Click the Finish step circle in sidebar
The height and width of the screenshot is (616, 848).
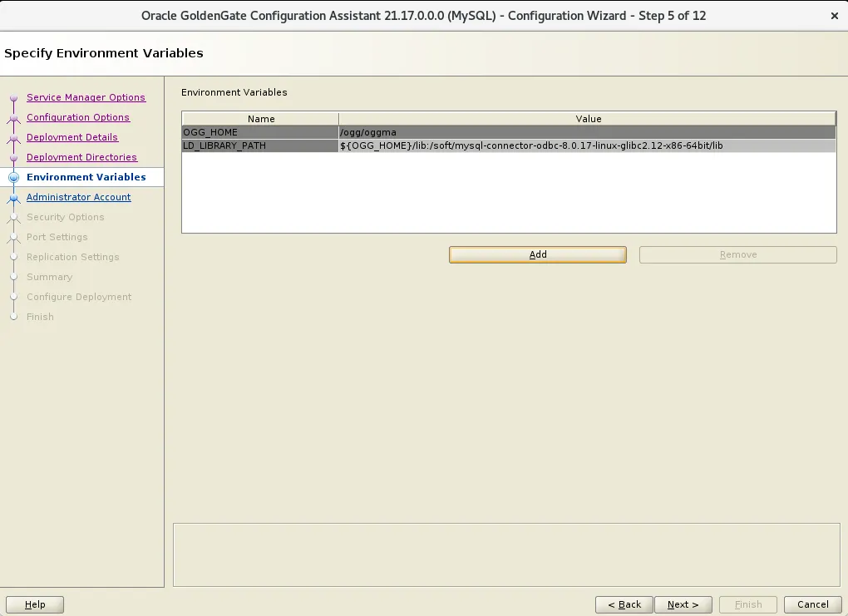tap(13, 317)
